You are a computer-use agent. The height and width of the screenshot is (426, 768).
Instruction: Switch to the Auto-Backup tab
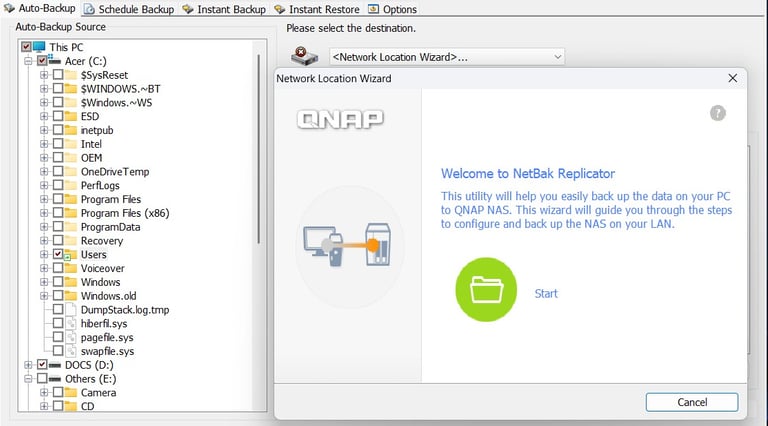point(40,8)
